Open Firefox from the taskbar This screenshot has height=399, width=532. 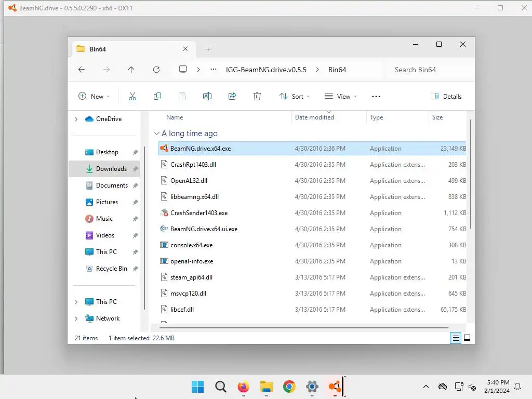pos(243,387)
